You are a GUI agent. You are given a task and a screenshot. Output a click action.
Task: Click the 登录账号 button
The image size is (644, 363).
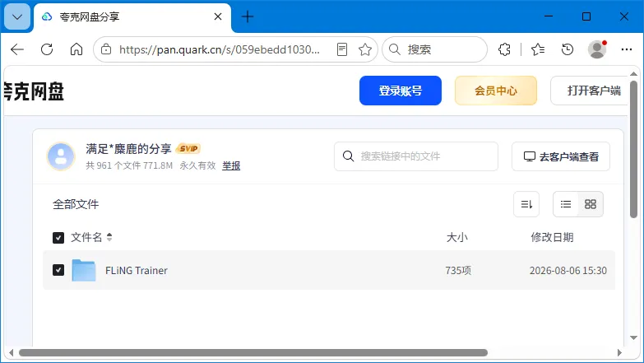click(x=401, y=91)
